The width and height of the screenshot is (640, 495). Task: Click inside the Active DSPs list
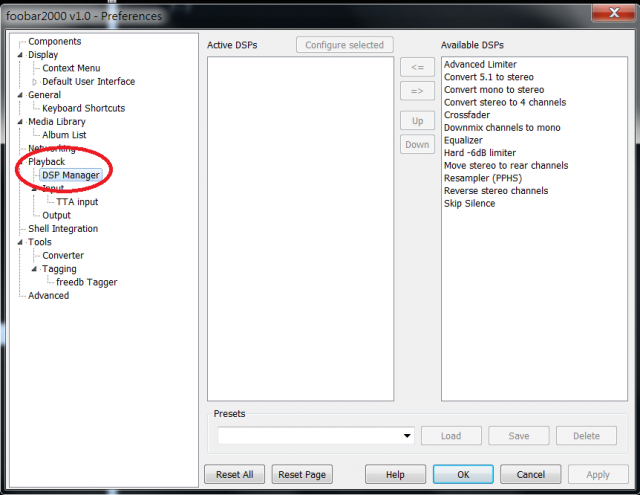300,229
